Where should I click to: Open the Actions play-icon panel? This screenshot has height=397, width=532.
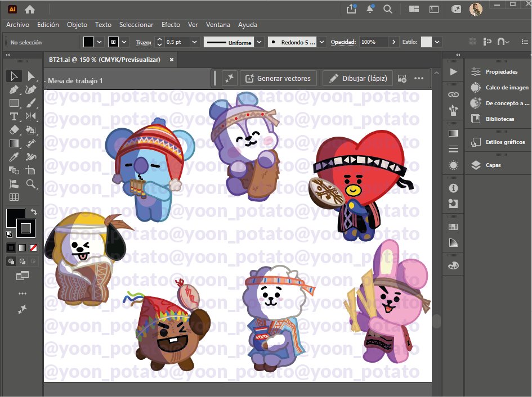pos(453,72)
